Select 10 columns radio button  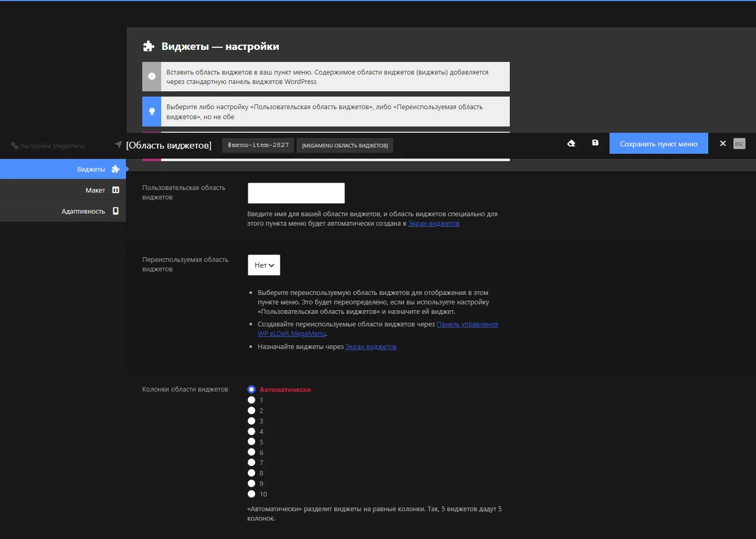[x=251, y=494]
